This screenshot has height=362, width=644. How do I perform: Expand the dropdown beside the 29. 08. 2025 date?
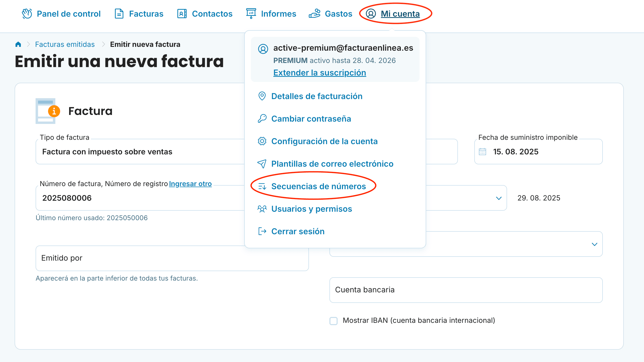499,198
